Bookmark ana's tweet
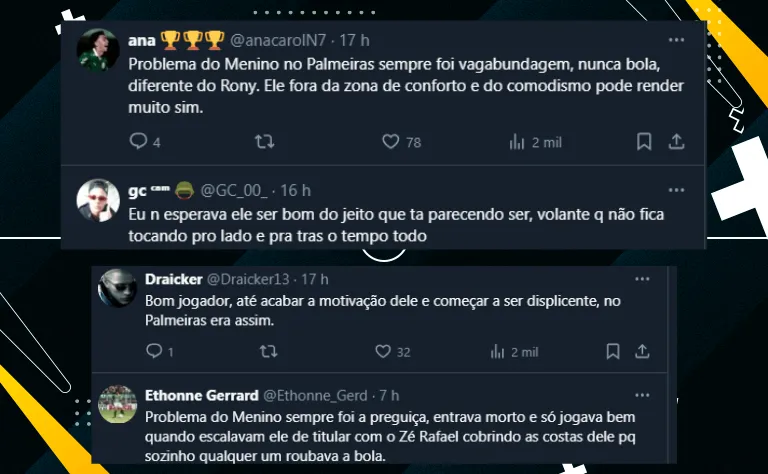Viewport: 768px width, 474px height. tap(645, 142)
